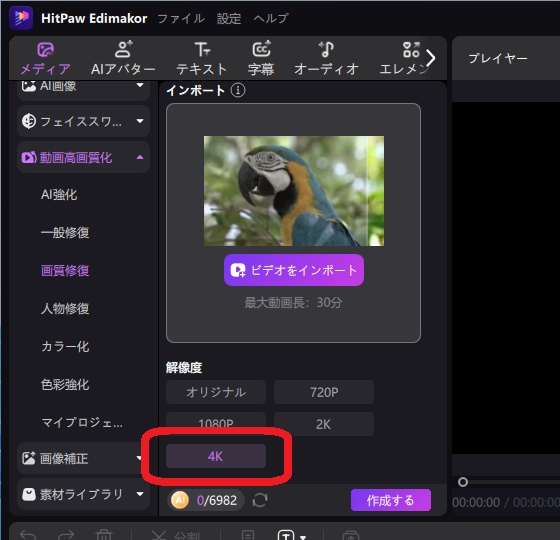Expand the AI画像 section

(x=83, y=87)
